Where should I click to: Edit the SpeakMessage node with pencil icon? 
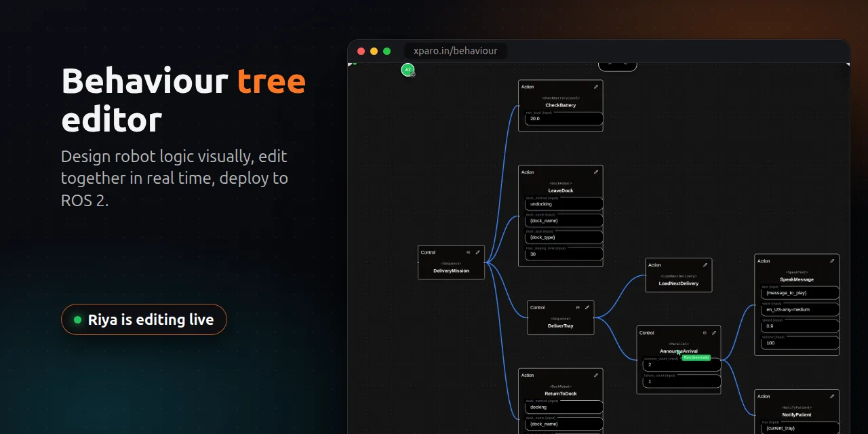tap(832, 261)
